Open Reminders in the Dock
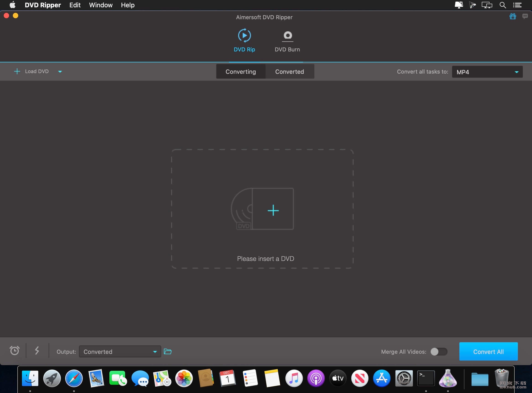Screen dimensions: 532x393 250,378
